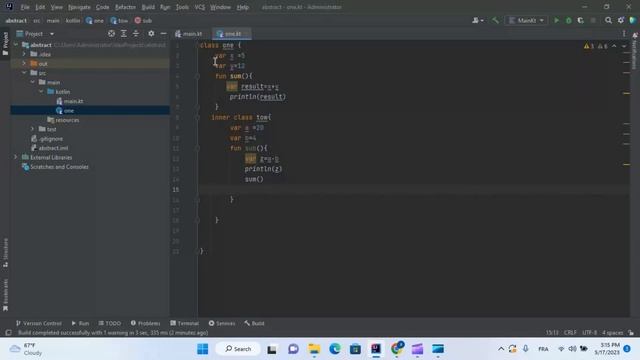Open the File menu

coord(25,7)
